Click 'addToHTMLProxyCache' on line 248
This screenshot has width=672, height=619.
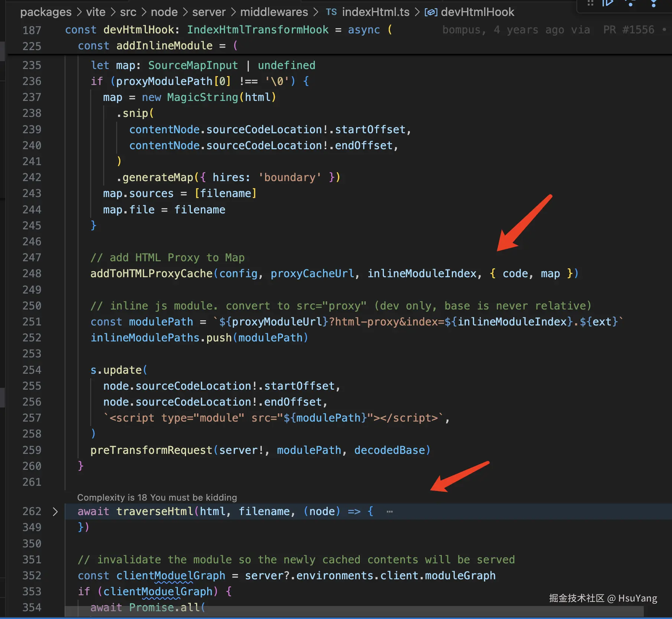(151, 274)
